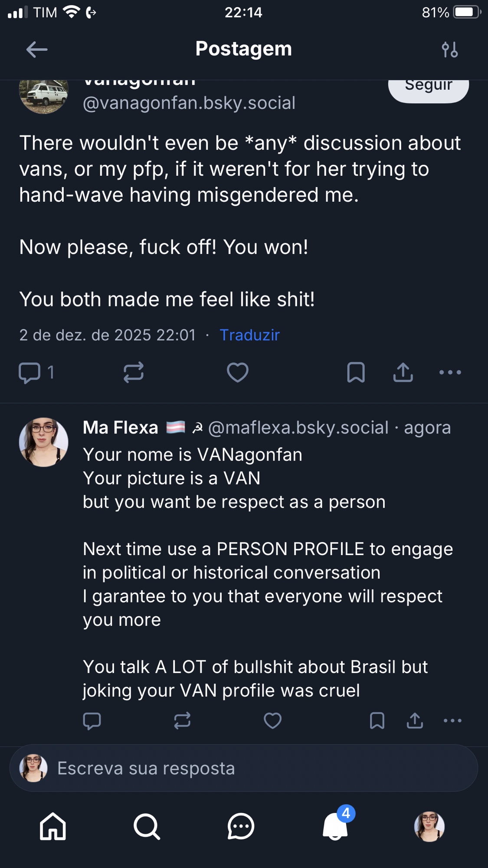Go to the Home tab
488x868 pixels.
[53, 826]
